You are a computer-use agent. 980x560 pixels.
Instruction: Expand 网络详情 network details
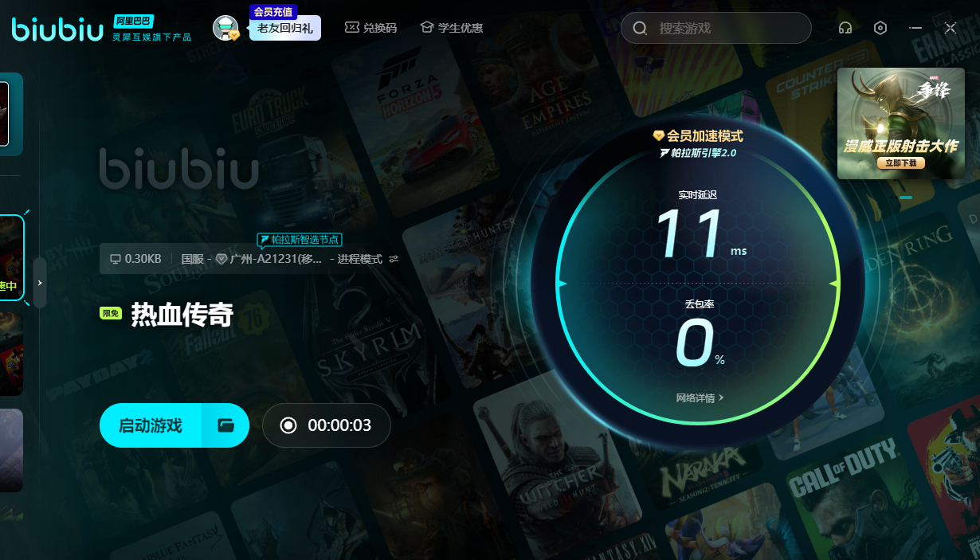pos(700,397)
